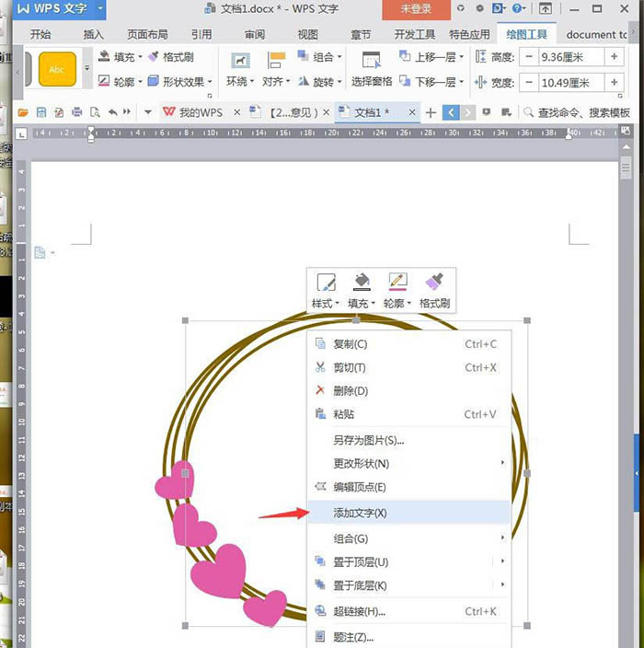The width and height of the screenshot is (644, 648).
Task: Open the 环绕 wrap text dropdown
Action: 240,69
